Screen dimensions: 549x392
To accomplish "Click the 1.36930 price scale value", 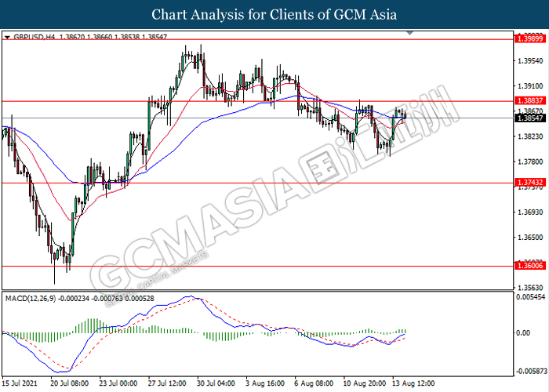I will [530, 212].
